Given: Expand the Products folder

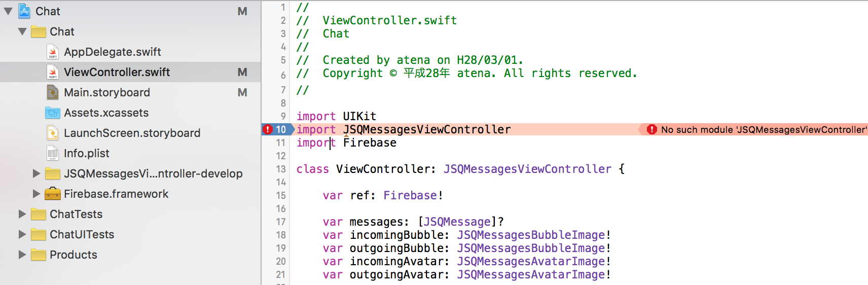Looking at the screenshot, I should tap(22, 255).
